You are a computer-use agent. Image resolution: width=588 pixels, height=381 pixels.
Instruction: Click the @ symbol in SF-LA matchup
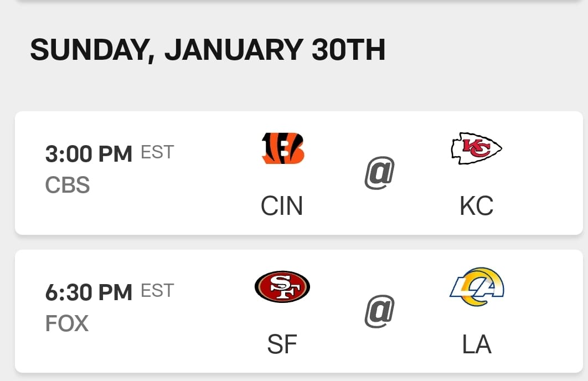tap(379, 312)
